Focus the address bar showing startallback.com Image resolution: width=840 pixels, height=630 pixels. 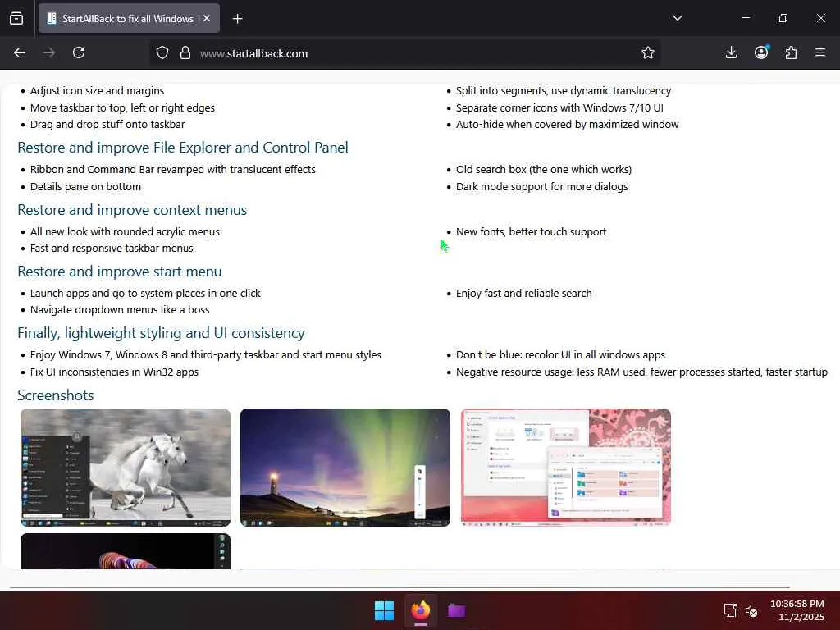(x=407, y=53)
